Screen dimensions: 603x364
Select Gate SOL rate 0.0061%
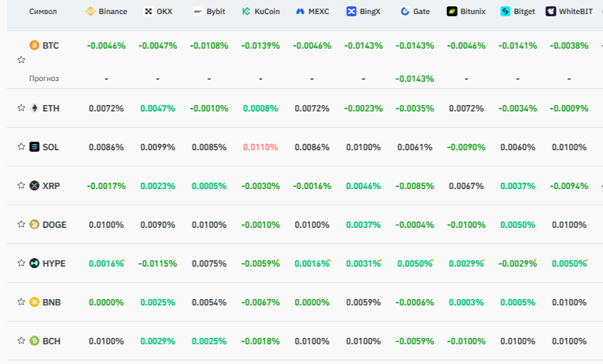(x=414, y=147)
